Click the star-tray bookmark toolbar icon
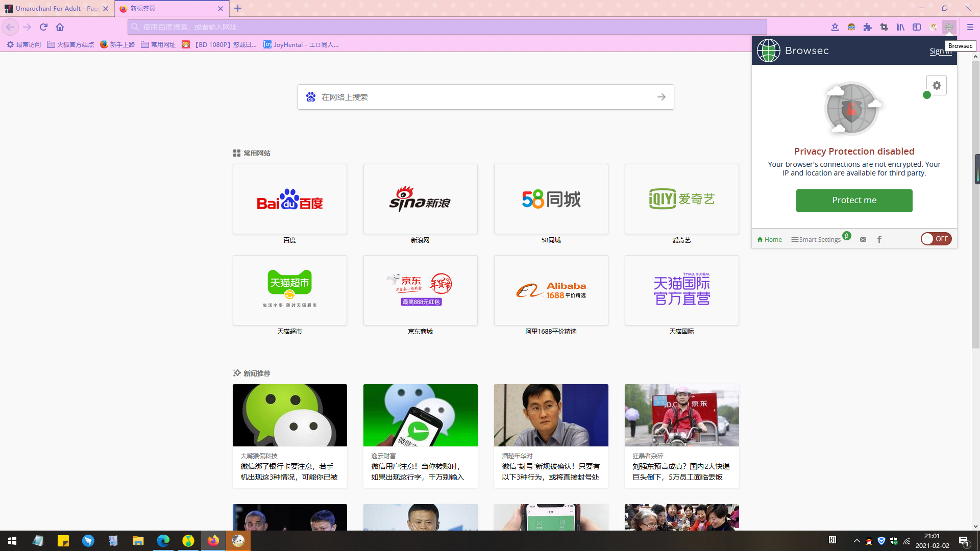 coord(835,27)
